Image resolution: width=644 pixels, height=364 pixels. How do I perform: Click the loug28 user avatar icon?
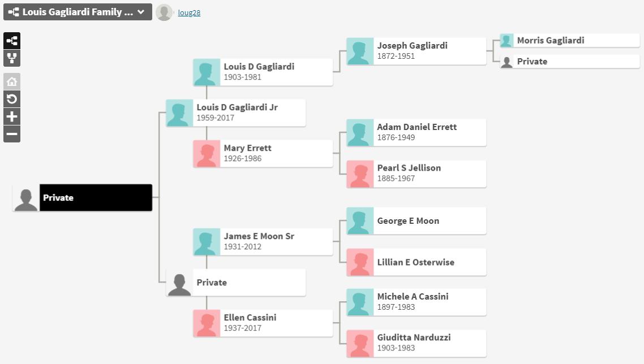[x=164, y=12]
